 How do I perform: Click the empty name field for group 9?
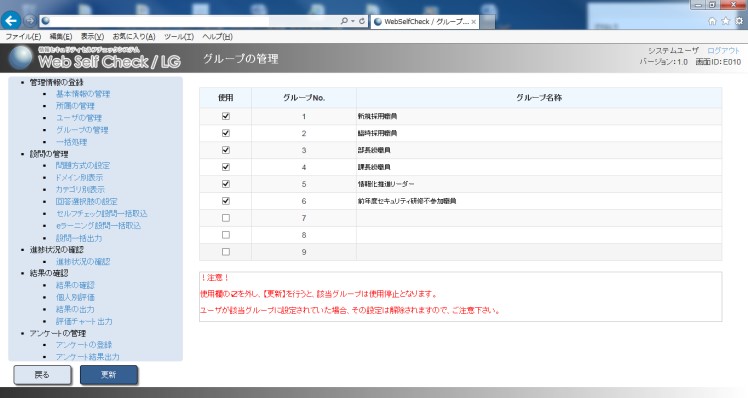tap(539, 252)
